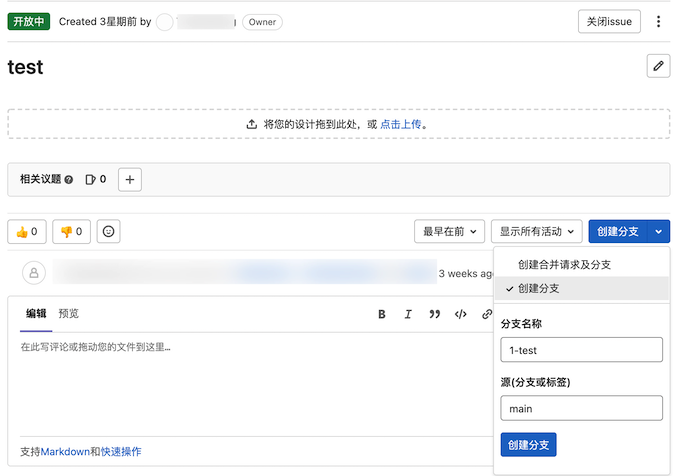Viewport: 680px width, 476px height.
Task: Open the 最早在前 sort dropdown
Action: coord(450,232)
